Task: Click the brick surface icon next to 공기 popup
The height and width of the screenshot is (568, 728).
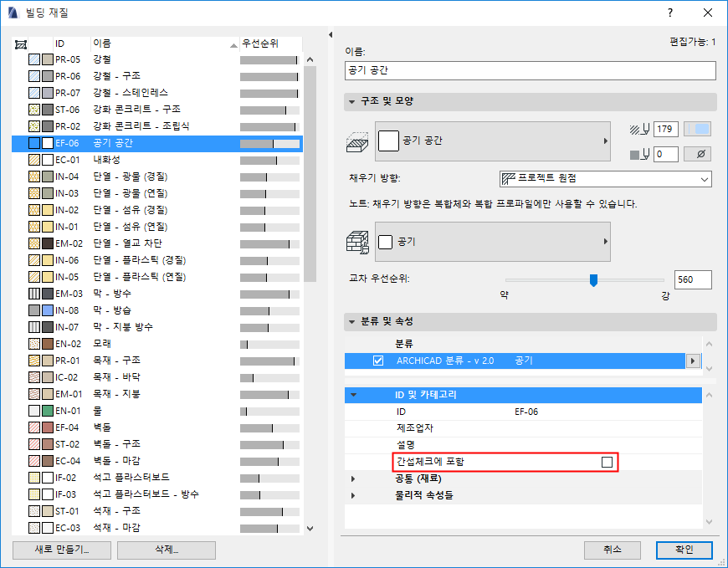Action: tap(358, 242)
